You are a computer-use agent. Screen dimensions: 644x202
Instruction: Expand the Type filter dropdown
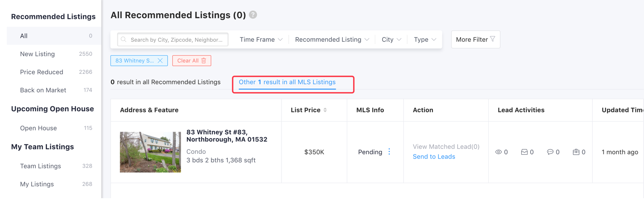tap(425, 40)
